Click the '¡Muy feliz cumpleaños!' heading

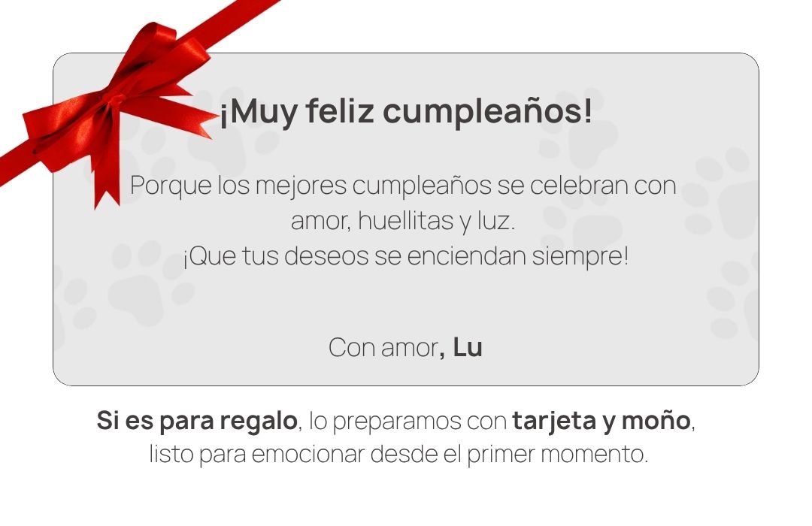405,111
